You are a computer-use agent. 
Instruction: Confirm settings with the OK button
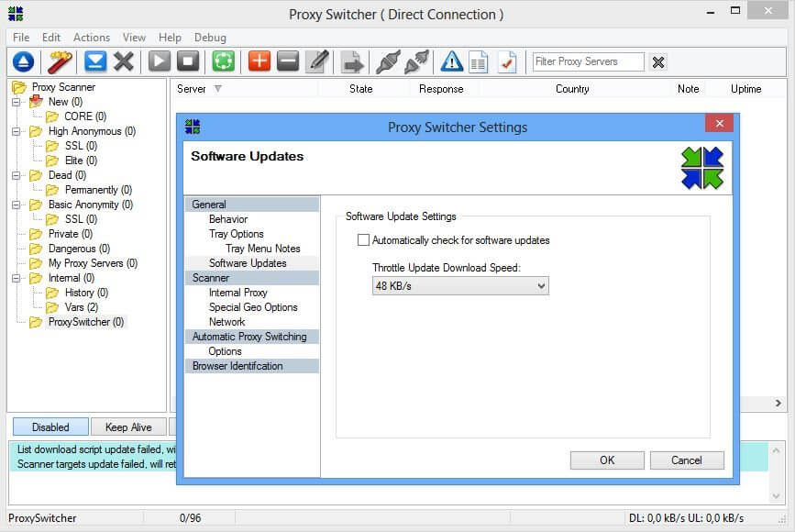[607, 460]
